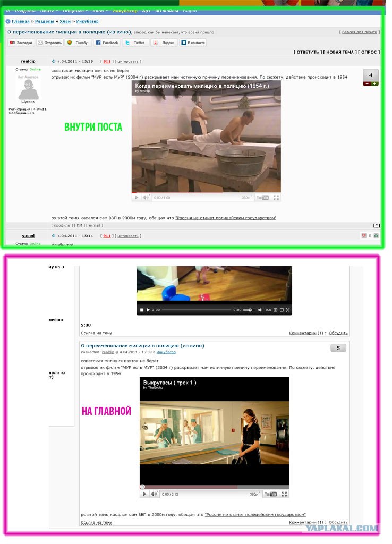
Task: Click the home icon in top navigation
Action: [x=8, y=11]
